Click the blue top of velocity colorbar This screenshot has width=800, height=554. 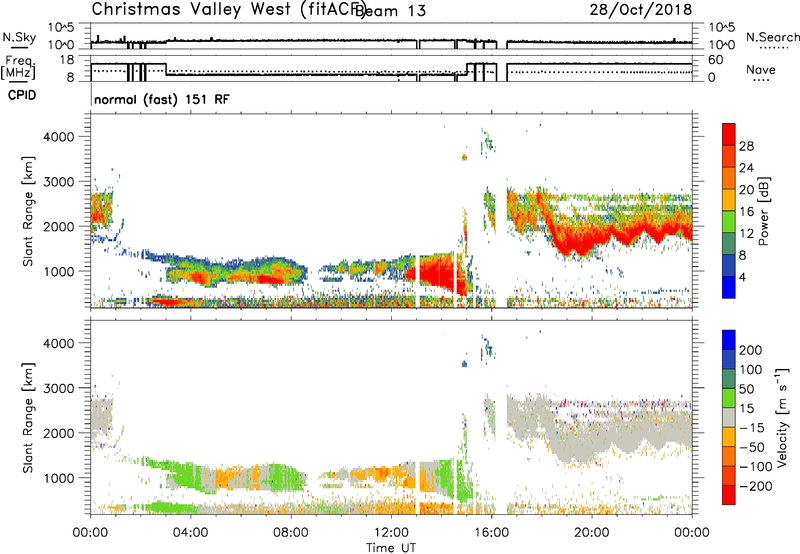coord(729,340)
